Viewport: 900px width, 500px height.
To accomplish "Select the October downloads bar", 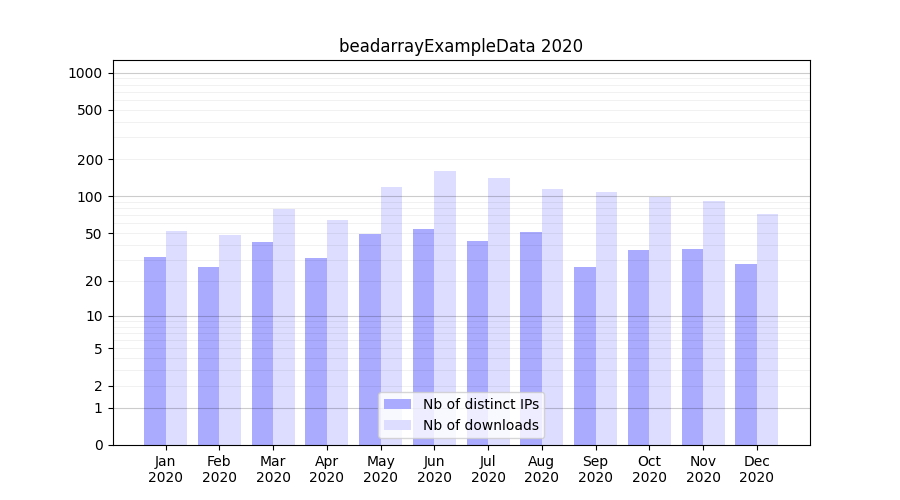I will [x=660, y=320].
